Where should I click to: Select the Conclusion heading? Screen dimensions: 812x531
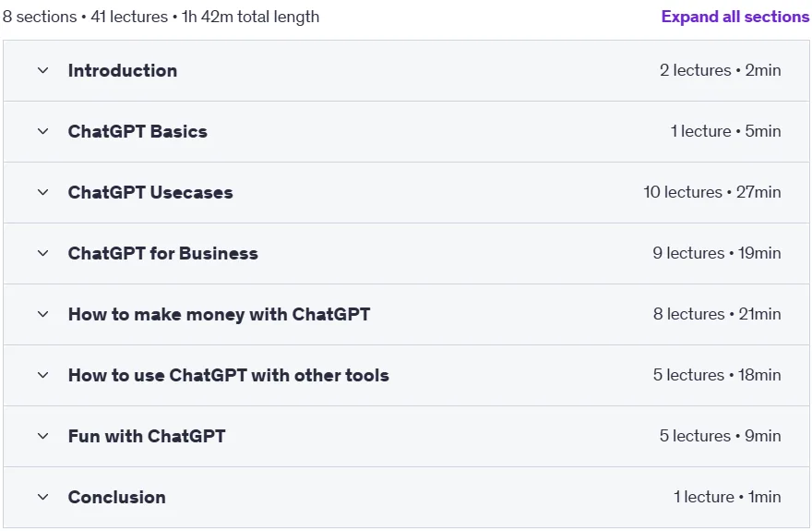point(117,498)
